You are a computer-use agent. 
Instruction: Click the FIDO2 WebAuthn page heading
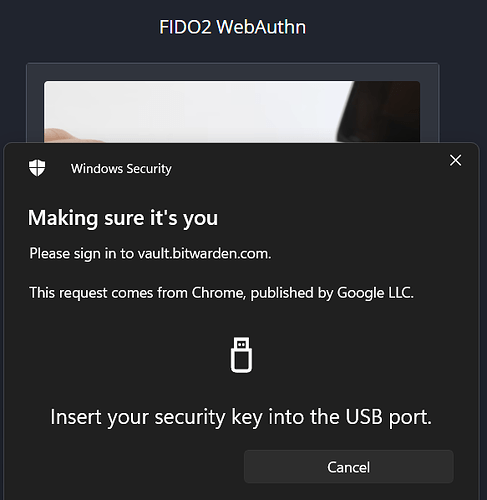(232, 27)
